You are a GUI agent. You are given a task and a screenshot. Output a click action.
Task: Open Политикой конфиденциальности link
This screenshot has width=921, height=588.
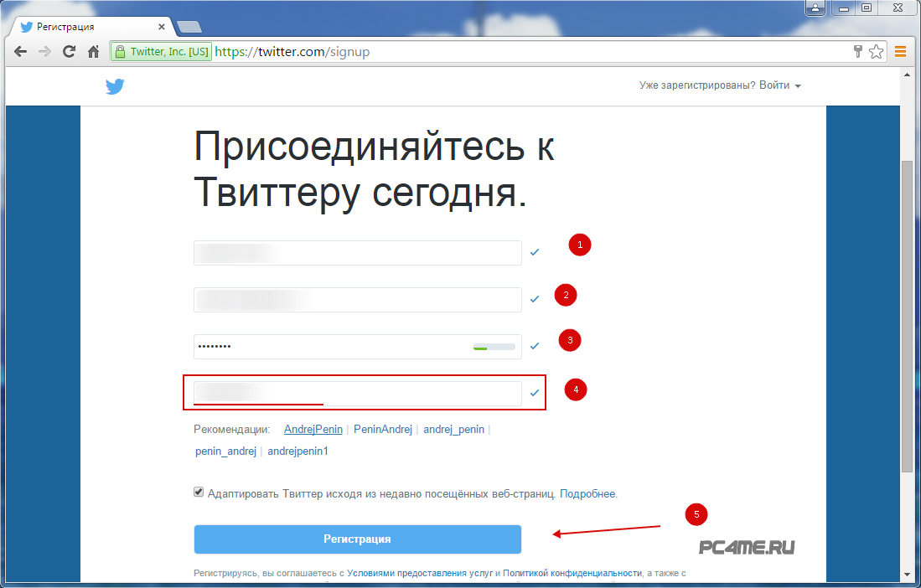tap(572, 573)
